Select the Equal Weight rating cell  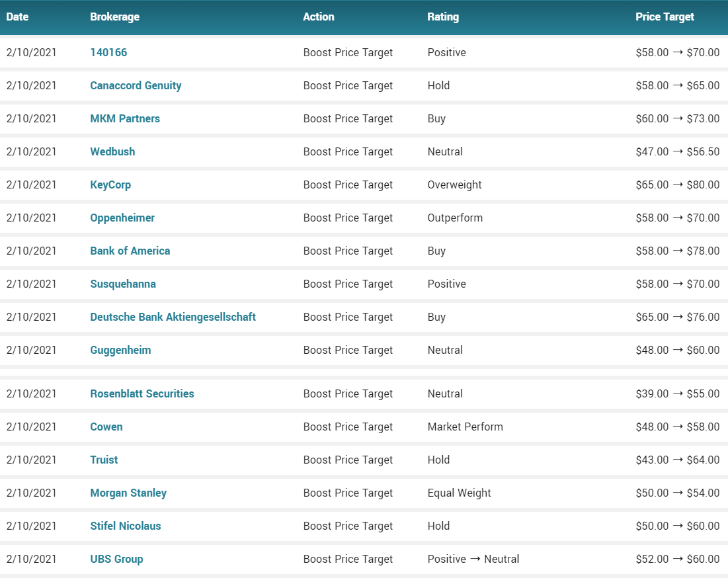coord(459,493)
